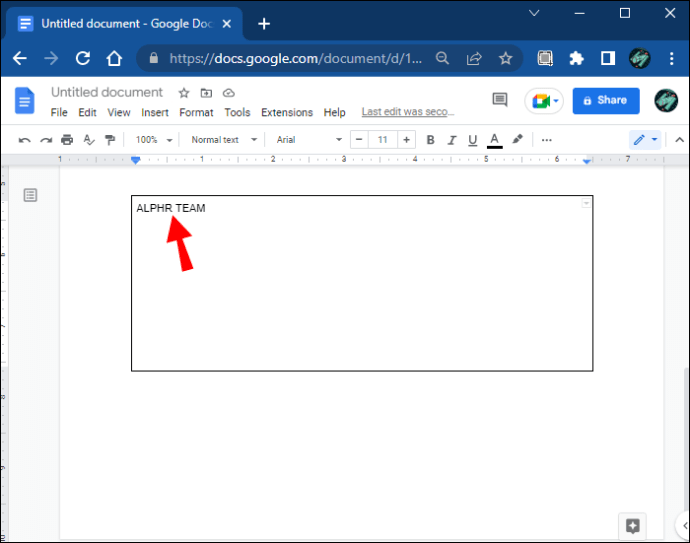
Task: Click the Undo icon in toolbar
Action: (24, 140)
